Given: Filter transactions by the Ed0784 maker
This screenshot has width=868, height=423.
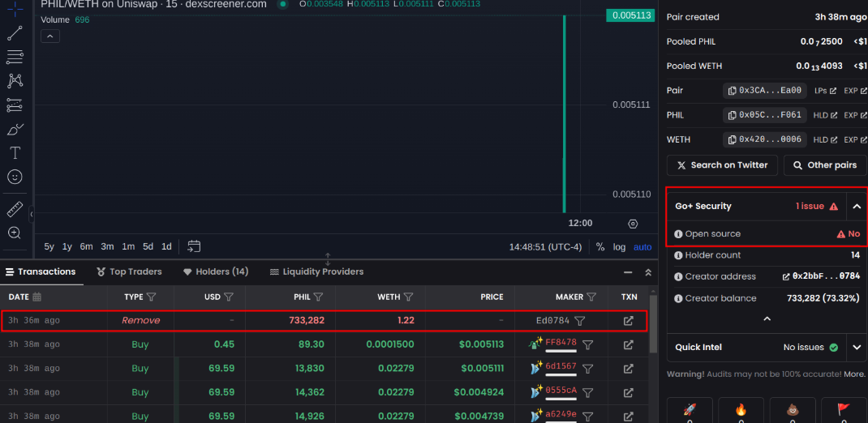Looking at the screenshot, I should click(x=580, y=321).
